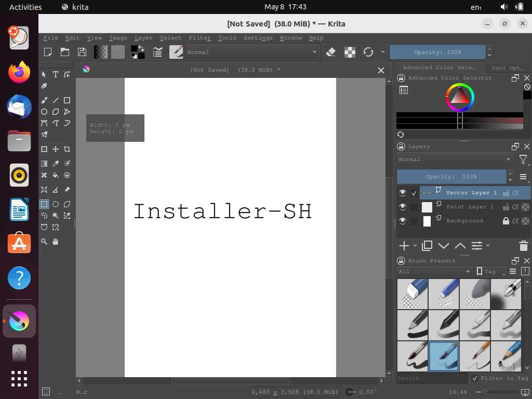Image resolution: width=532 pixels, height=399 pixels.
Task: Open the Filter menu
Action: click(x=199, y=38)
